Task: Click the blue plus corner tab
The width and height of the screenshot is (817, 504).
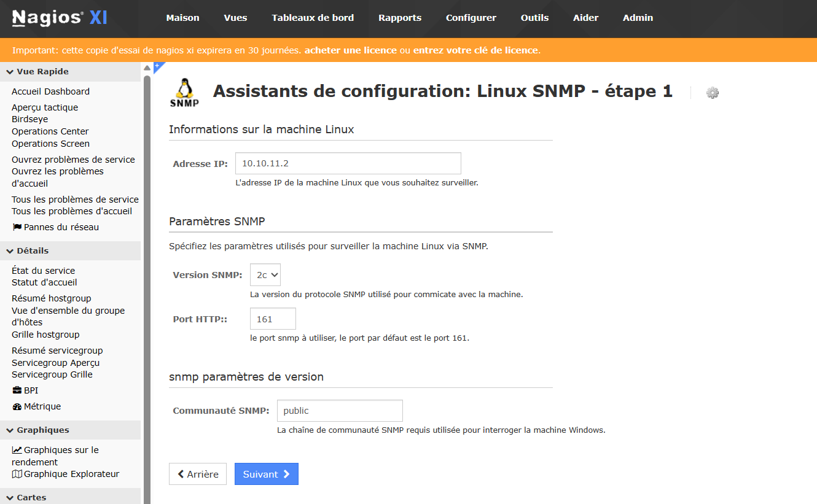Action: (157, 66)
